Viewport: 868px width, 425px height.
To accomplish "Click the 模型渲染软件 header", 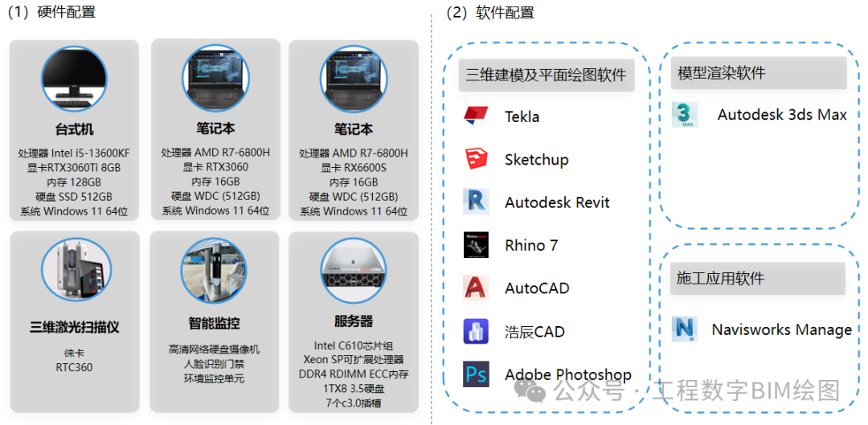I will [x=759, y=73].
